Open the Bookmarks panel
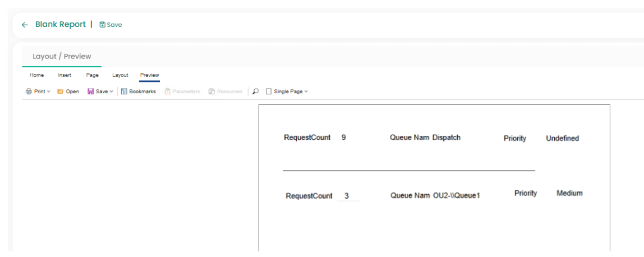This screenshot has height=257, width=644. (139, 91)
